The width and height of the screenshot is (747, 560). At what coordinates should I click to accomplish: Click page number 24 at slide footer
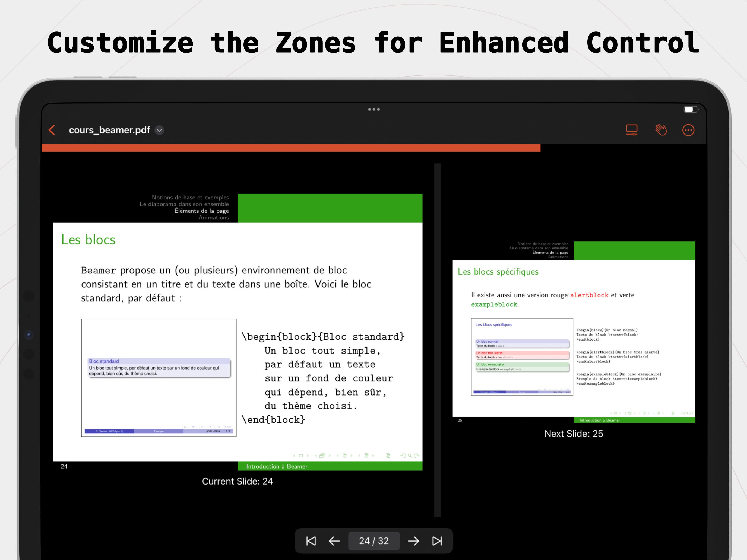(64, 466)
